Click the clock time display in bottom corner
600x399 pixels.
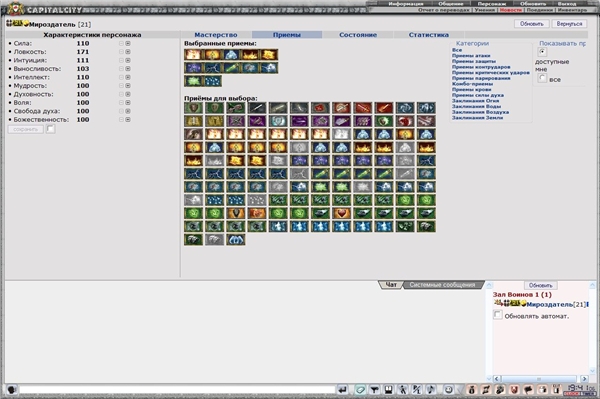580,388
